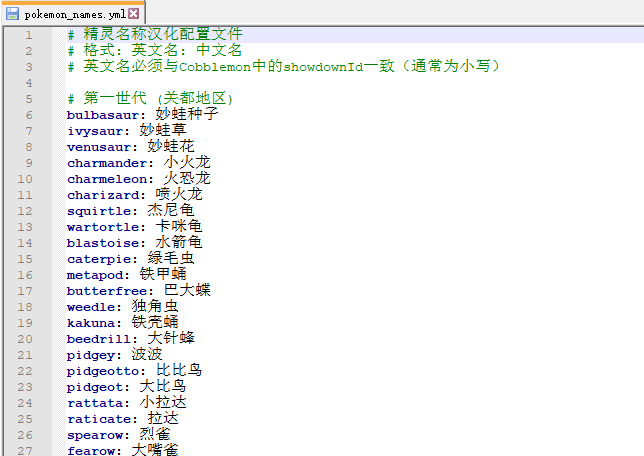Click the value '妙蛙种子'
Image resolution: width=644 pixels, height=456 pixels.
(x=187, y=114)
